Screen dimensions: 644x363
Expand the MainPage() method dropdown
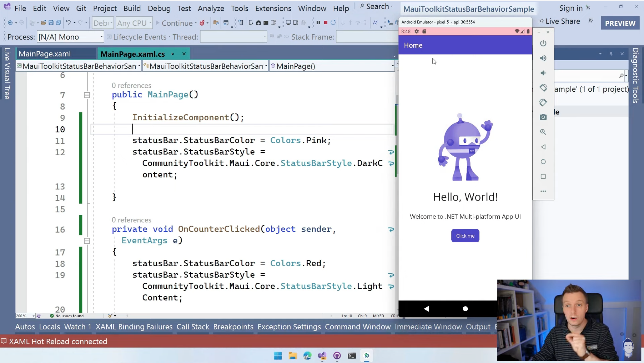coord(392,66)
